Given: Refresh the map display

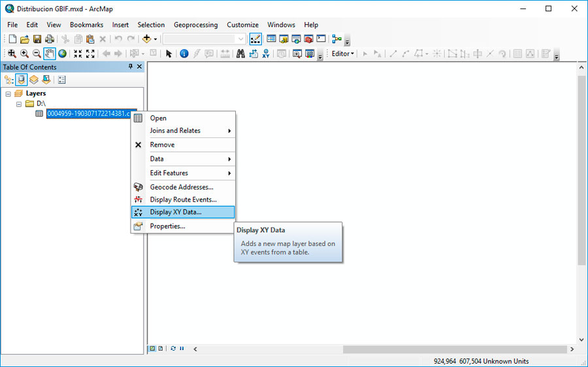Looking at the screenshot, I should tap(173, 349).
